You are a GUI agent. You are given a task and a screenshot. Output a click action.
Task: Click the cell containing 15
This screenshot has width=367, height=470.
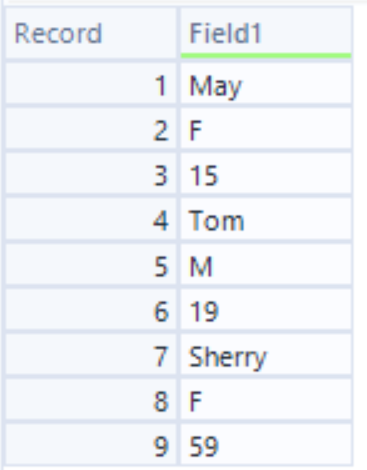tap(266, 175)
